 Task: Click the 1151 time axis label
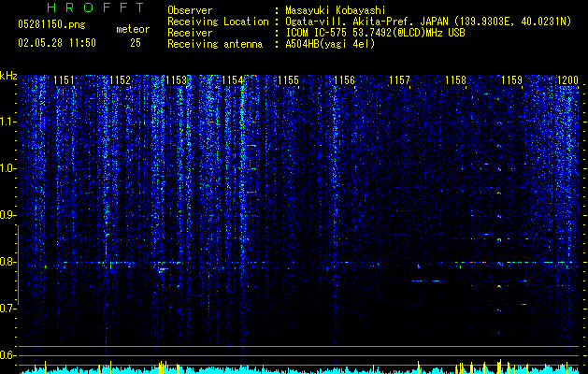[64, 80]
